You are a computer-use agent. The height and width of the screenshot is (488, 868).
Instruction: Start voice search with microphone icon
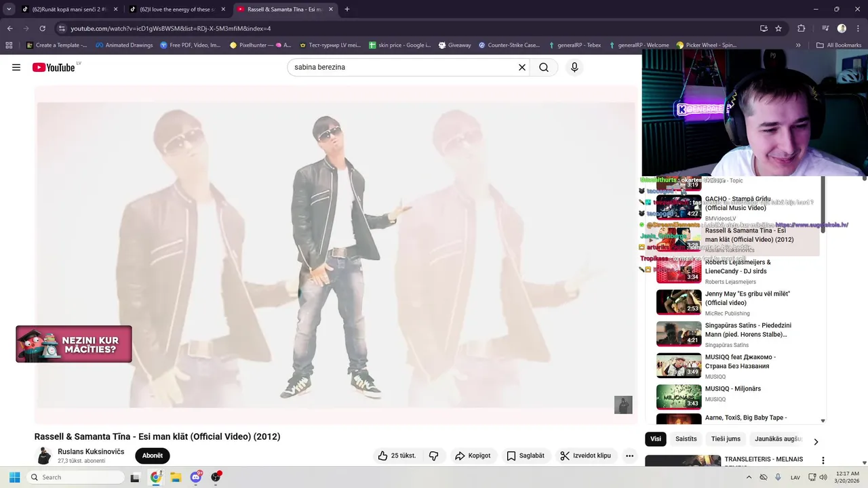pos(574,67)
